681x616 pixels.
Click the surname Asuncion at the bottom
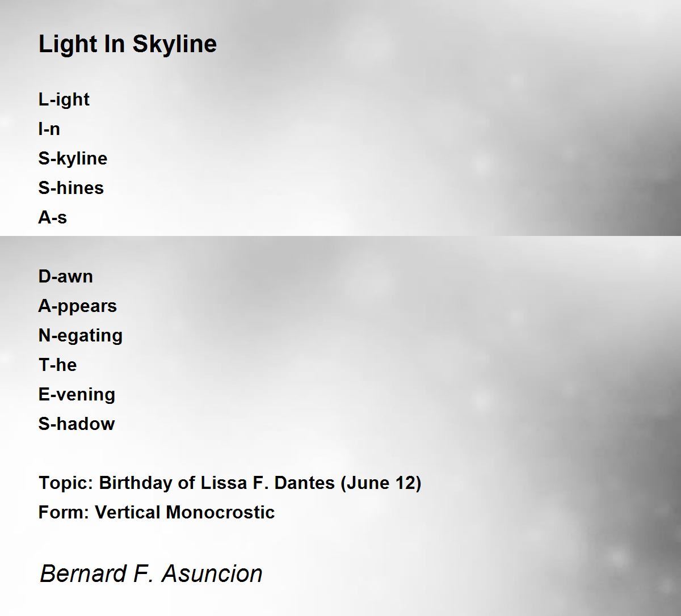pyautogui.click(x=212, y=573)
